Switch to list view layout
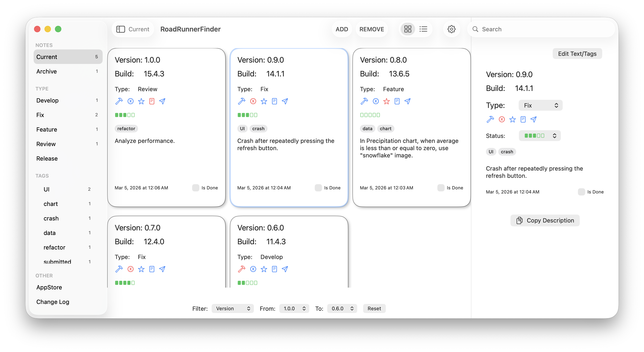This screenshot has width=644, height=352. (x=424, y=29)
